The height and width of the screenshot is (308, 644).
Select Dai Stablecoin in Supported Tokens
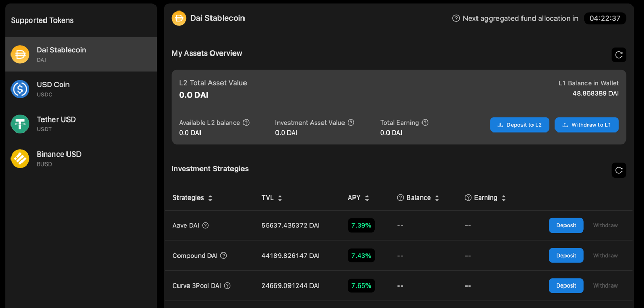81,54
